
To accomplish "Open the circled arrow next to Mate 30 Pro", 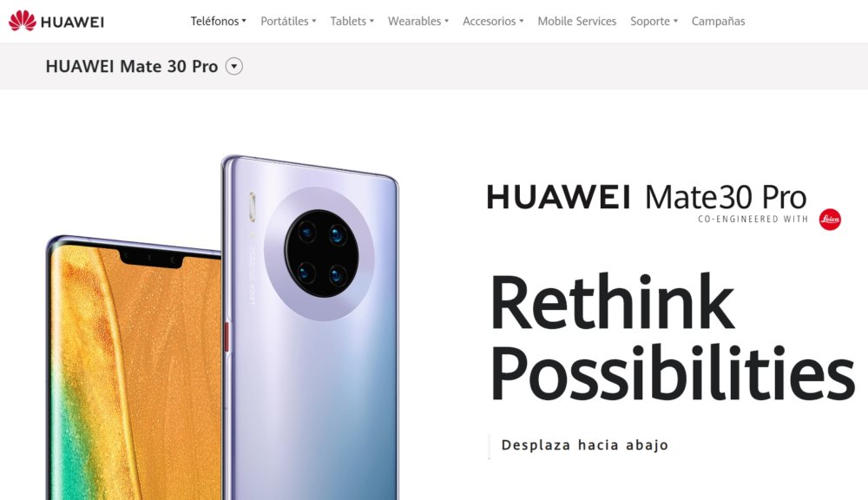I will coord(234,67).
